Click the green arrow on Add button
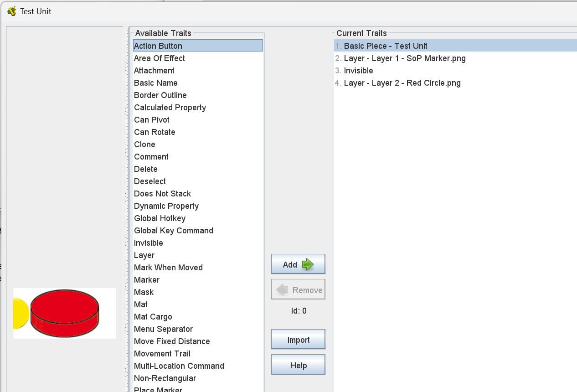The height and width of the screenshot is (392, 577). click(x=308, y=264)
